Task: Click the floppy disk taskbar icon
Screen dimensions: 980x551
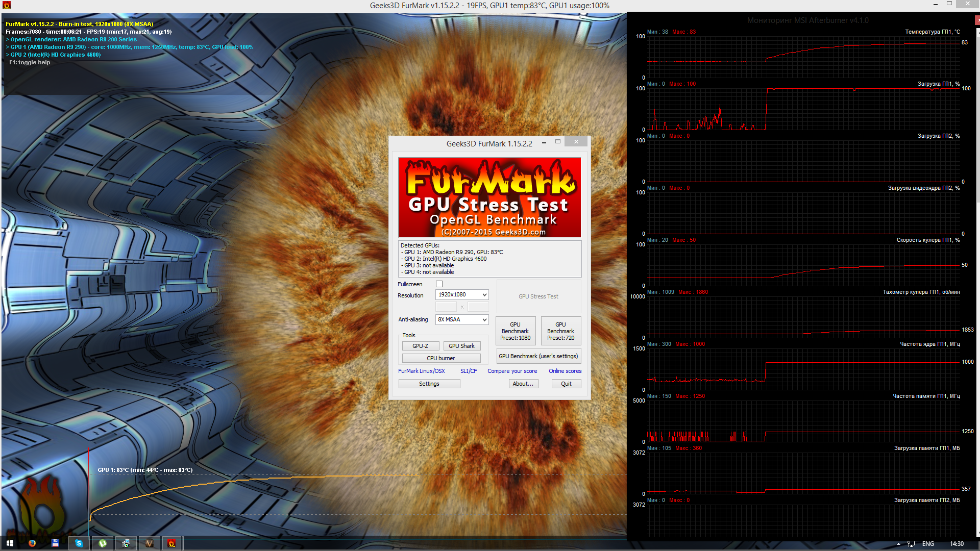Action: coord(55,543)
